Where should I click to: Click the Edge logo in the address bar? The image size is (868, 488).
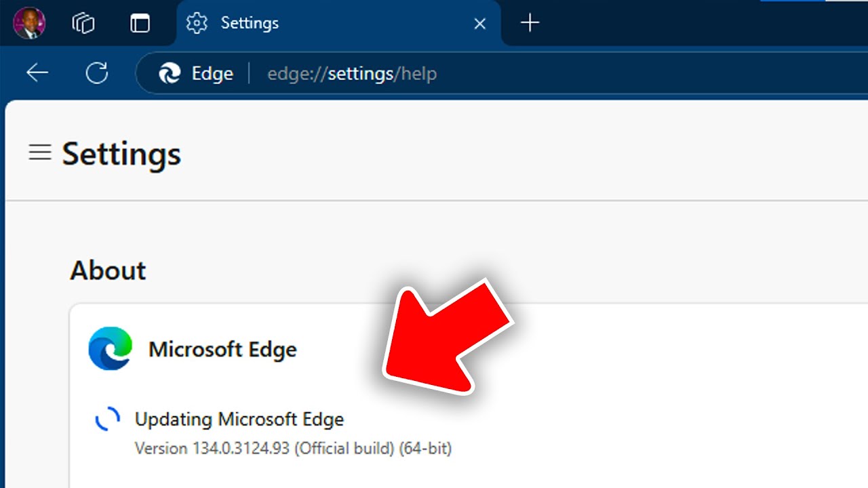170,73
